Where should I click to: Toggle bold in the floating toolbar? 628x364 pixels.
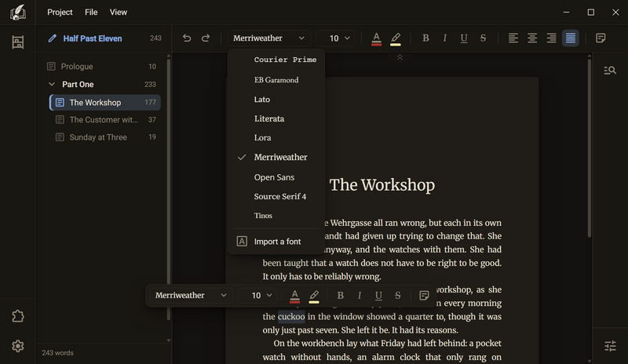[341, 295]
